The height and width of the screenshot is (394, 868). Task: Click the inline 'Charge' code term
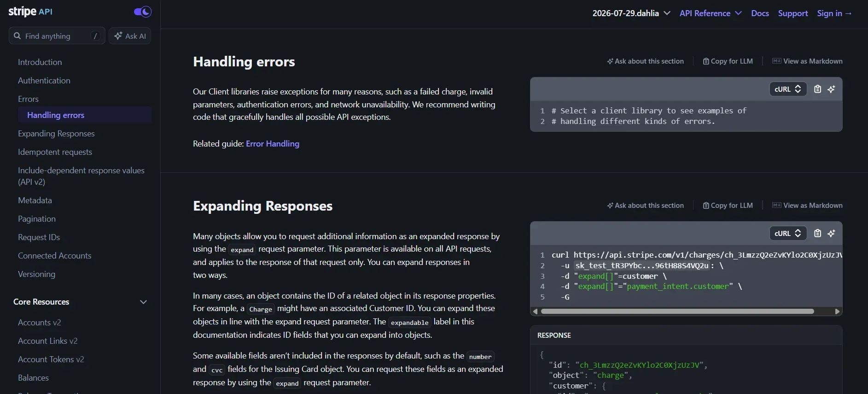click(x=261, y=309)
